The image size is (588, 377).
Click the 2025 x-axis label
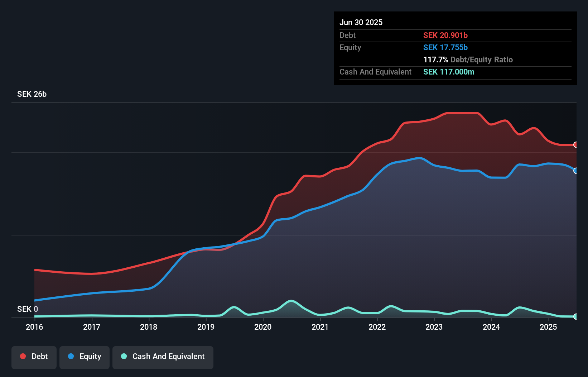(x=548, y=327)
